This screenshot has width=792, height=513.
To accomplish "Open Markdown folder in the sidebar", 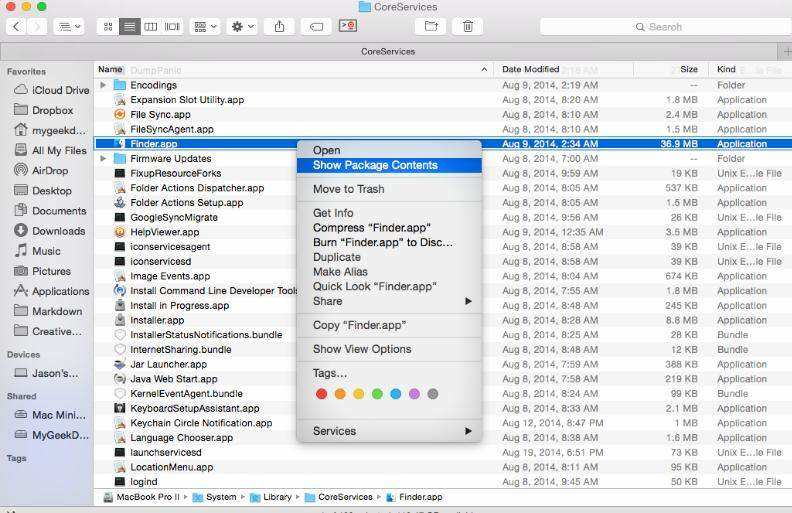I will [48, 311].
